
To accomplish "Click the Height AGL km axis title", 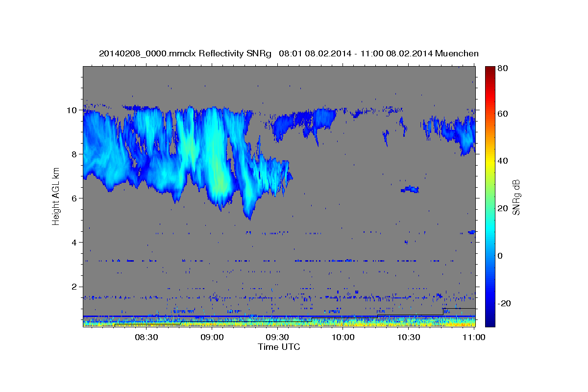I will pos(56,196).
